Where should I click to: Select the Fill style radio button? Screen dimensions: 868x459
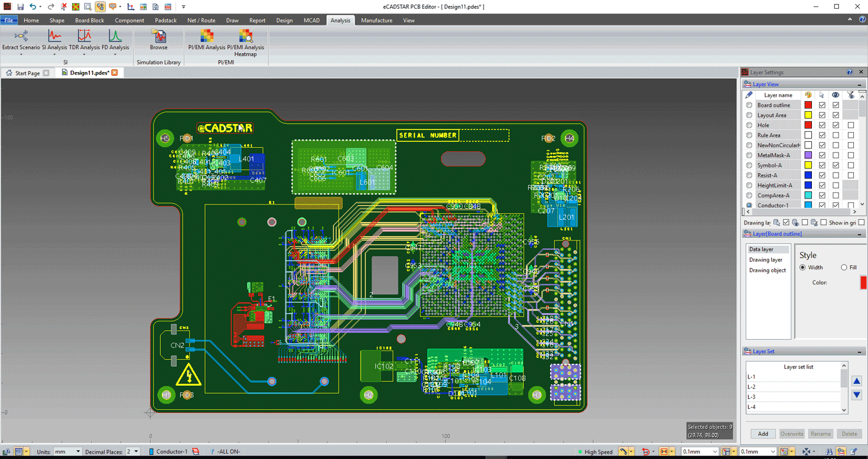844,268
